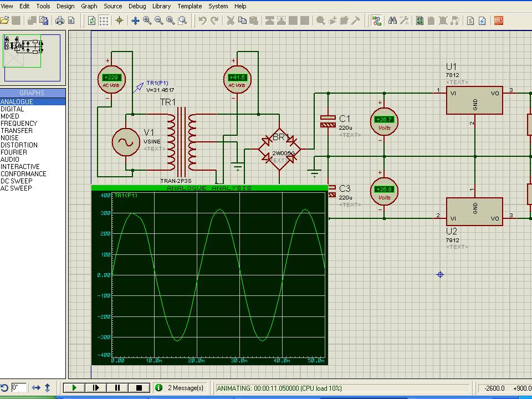Image resolution: width=532 pixels, height=399 pixels.
Task: Open the 2 Message(s) log
Action: point(180,388)
